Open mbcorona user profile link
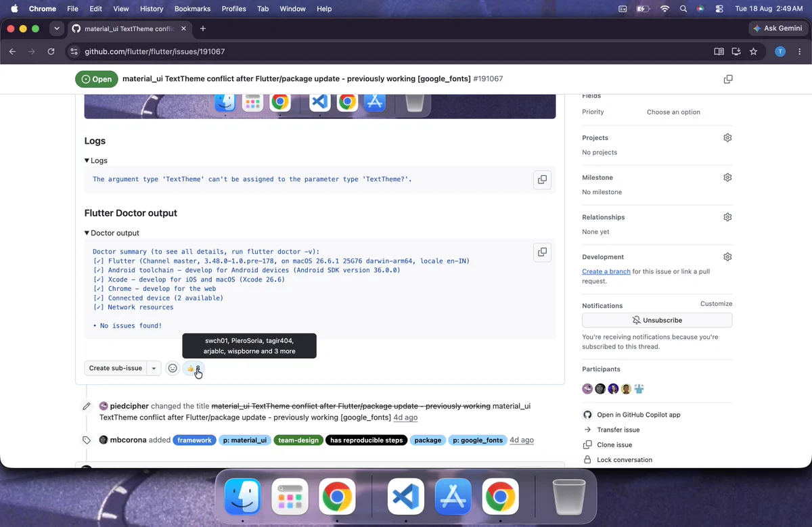Screen dimensions: 812x527 (x=128, y=440)
